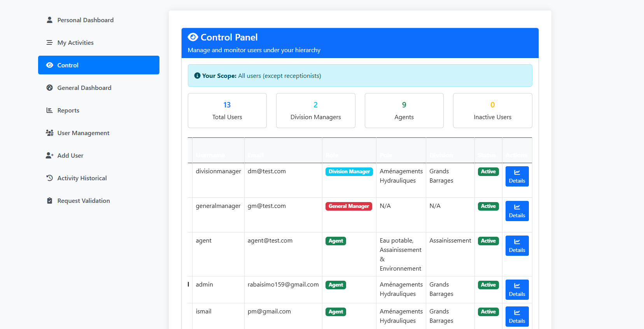Image resolution: width=644 pixels, height=329 pixels.
Task: Open the Reports menu item
Action: click(x=68, y=110)
